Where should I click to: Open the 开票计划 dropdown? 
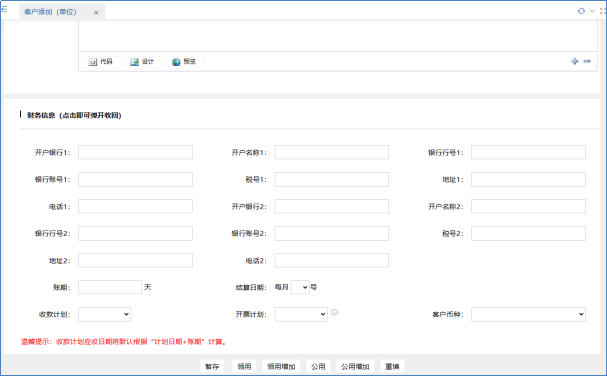pos(301,314)
